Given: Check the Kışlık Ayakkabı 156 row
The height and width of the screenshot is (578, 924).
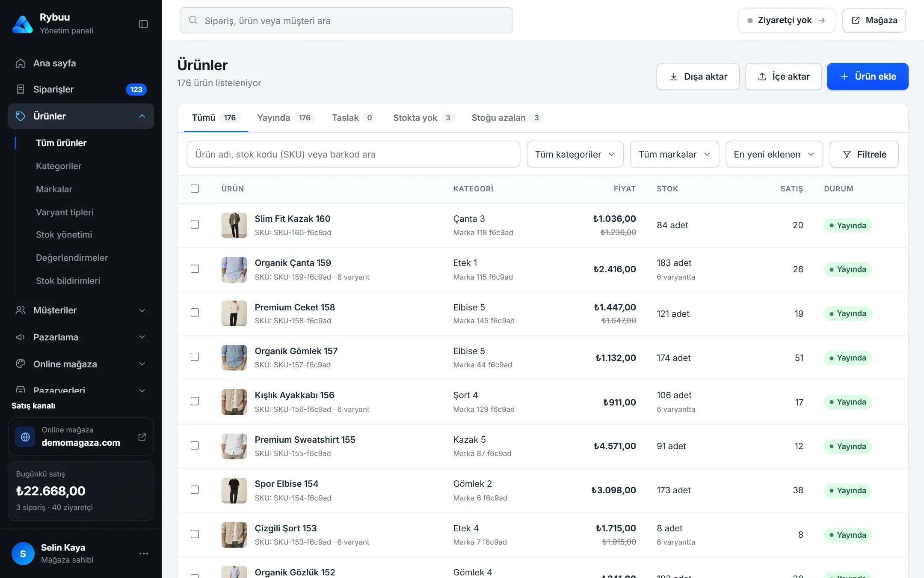Looking at the screenshot, I should coord(195,401).
